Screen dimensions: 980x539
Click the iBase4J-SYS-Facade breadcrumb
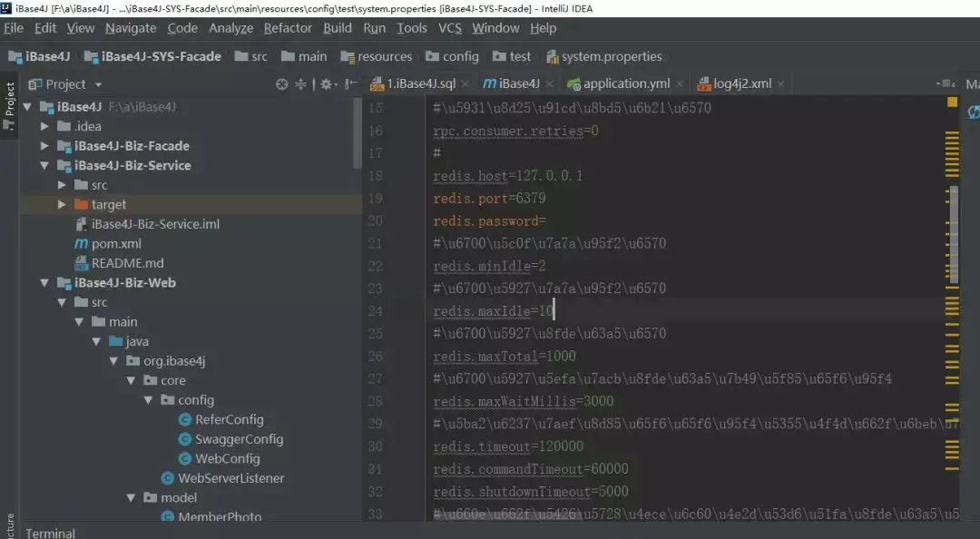click(x=152, y=56)
